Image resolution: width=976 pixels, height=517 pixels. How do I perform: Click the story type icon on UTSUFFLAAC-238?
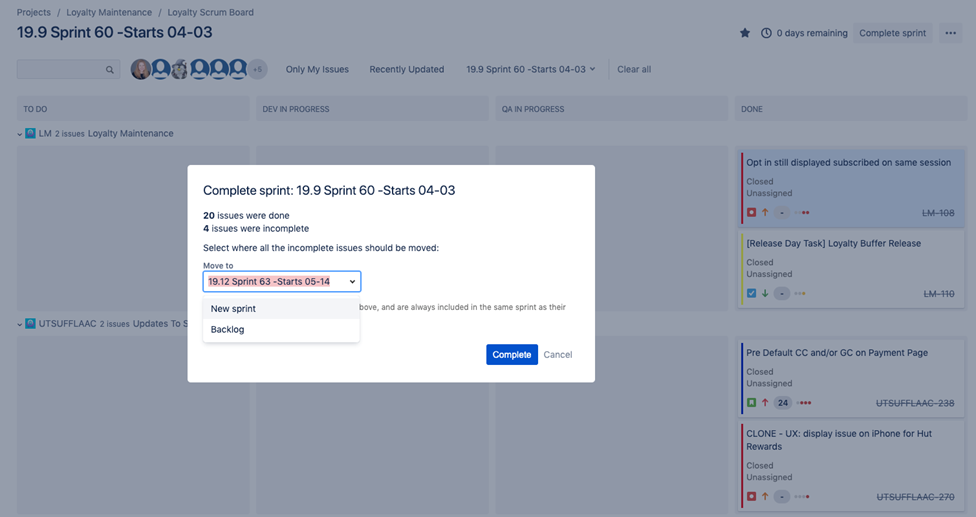point(751,403)
